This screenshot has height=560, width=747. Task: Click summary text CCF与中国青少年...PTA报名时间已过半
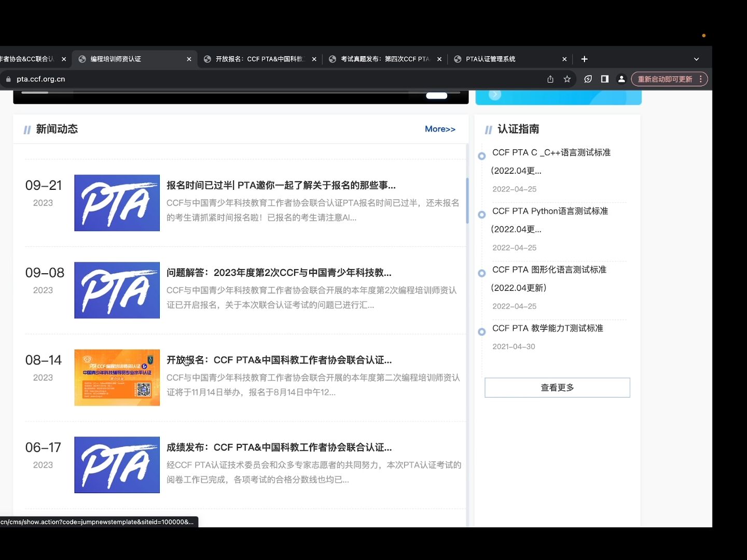(x=313, y=210)
